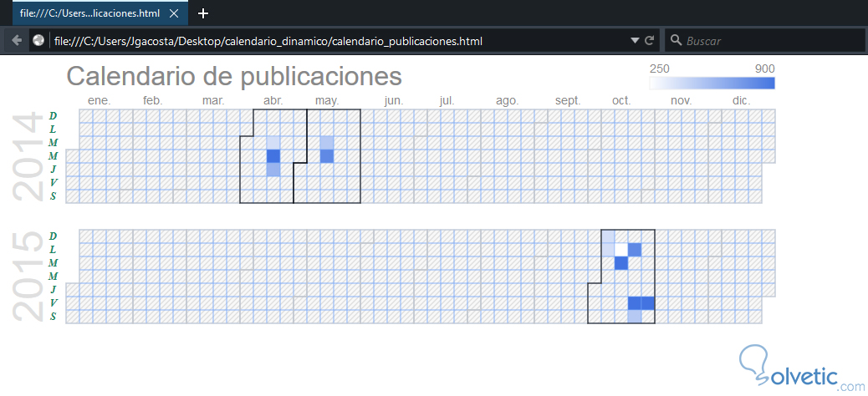Focus the URL address field

tap(340, 41)
